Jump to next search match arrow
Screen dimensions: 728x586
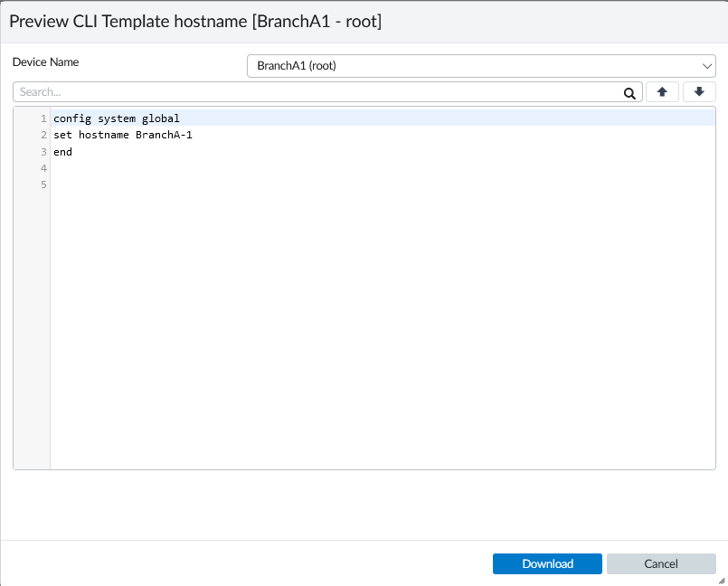coord(699,92)
